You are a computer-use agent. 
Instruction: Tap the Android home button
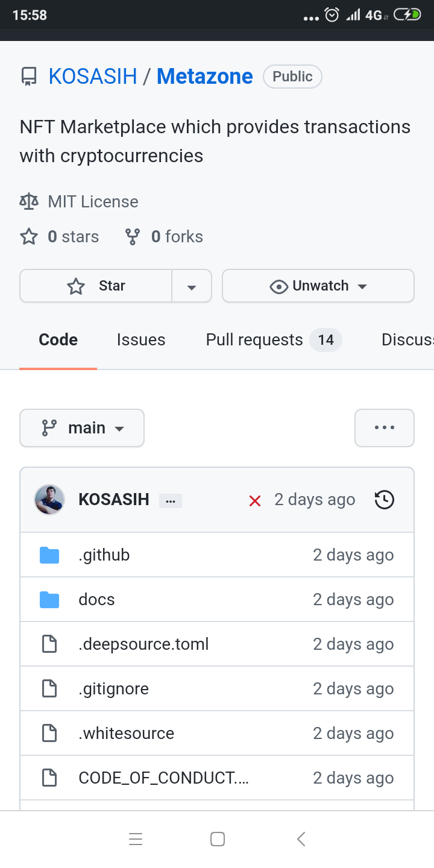coord(218,839)
